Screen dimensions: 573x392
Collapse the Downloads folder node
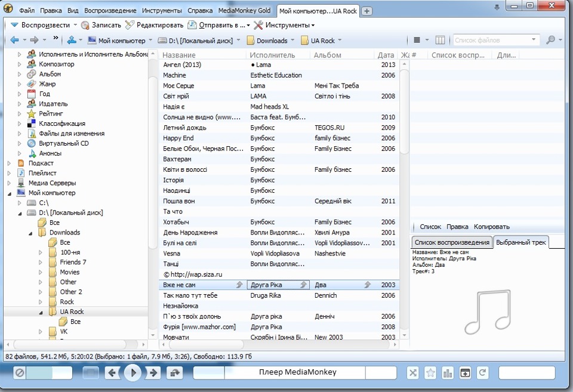pos(30,233)
